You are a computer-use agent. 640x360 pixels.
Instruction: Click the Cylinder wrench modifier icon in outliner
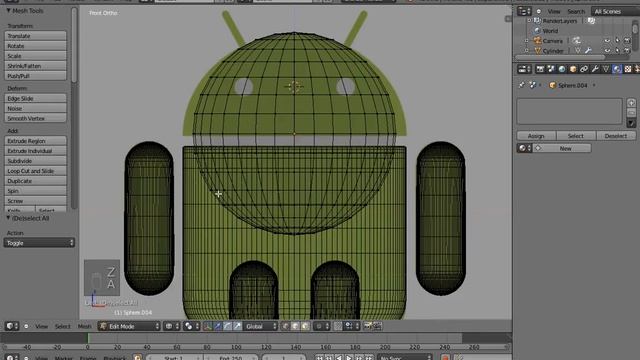[588, 51]
